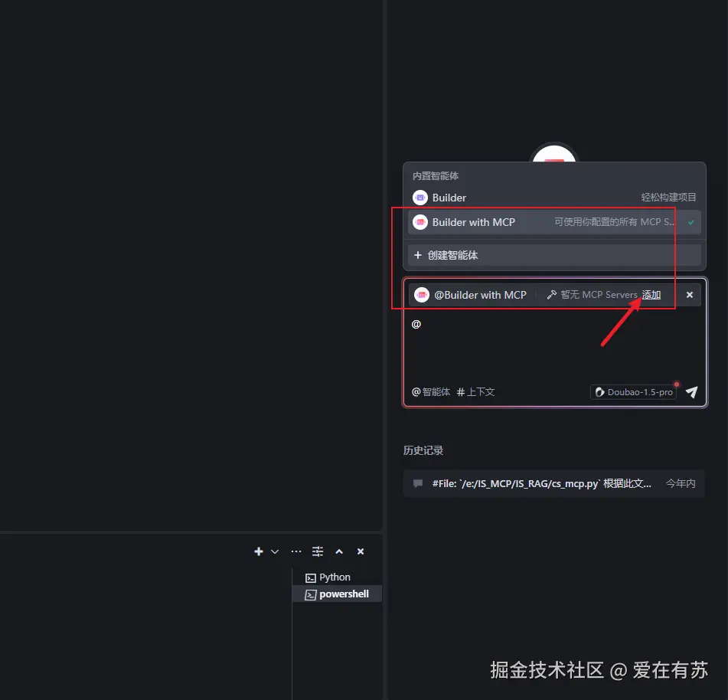This screenshot has width=728, height=700.
Task: Expand the new terminal dropdown chevron
Action: tap(275, 551)
